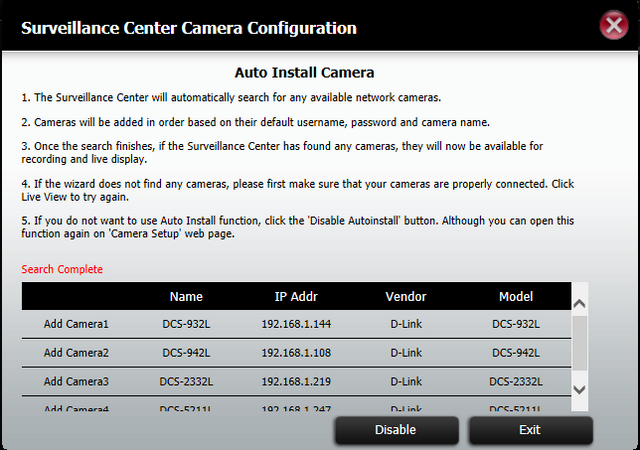
Task: Click DCS-932L name in first row
Action: [186, 324]
